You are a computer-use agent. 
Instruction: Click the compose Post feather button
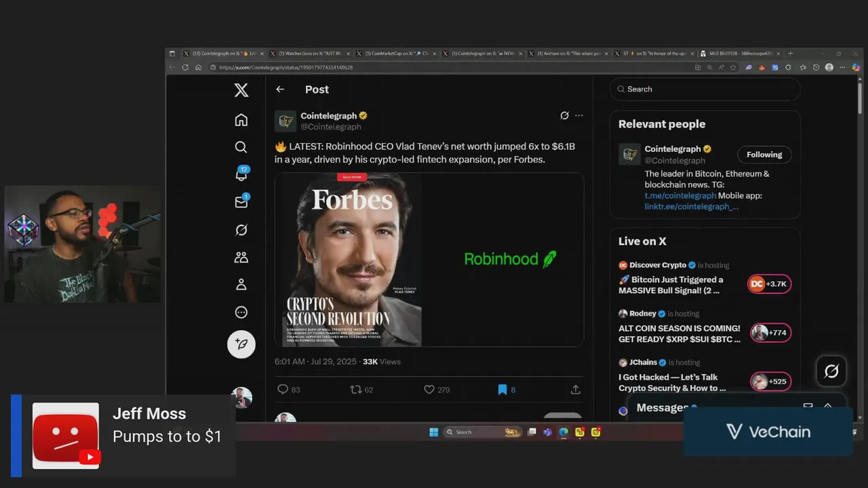pos(241,344)
